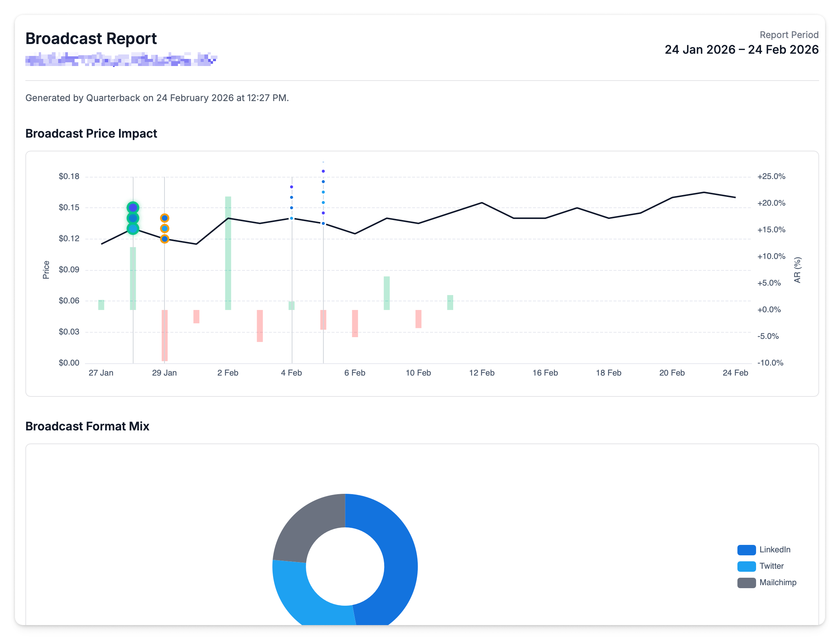Click the middle orange-ringed light-blue marker
This screenshot has height=640, width=840.
tap(164, 229)
